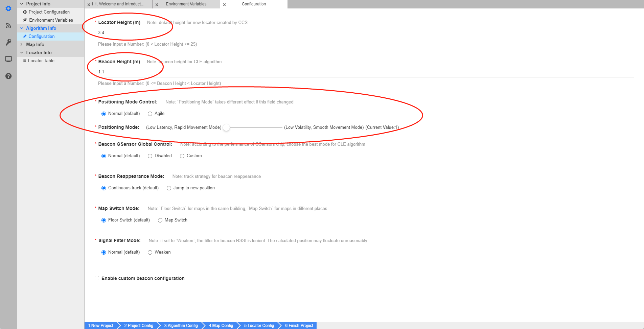Go to 4.Map Config step
Image resolution: width=644 pixels, height=329 pixels.
pos(221,326)
